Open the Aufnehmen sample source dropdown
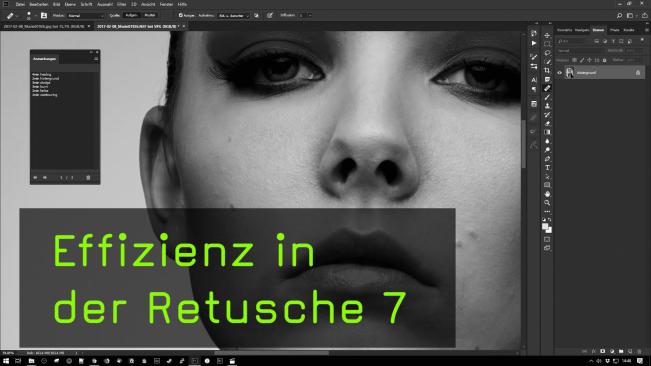The height and width of the screenshot is (366, 651). 233,15
